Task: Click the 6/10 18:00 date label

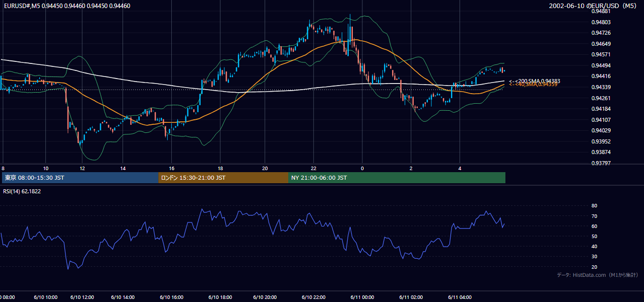Action: tap(220, 297)
